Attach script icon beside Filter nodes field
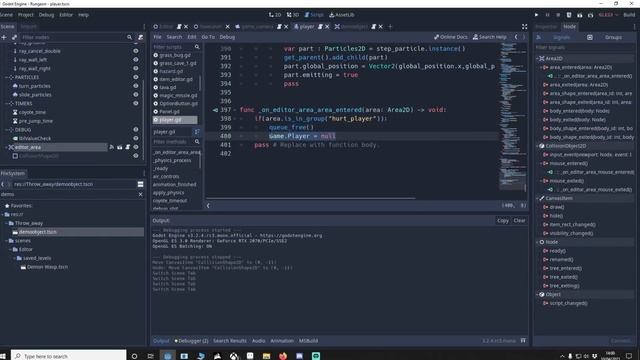This screenshot has width=640, height=360. 140,37
